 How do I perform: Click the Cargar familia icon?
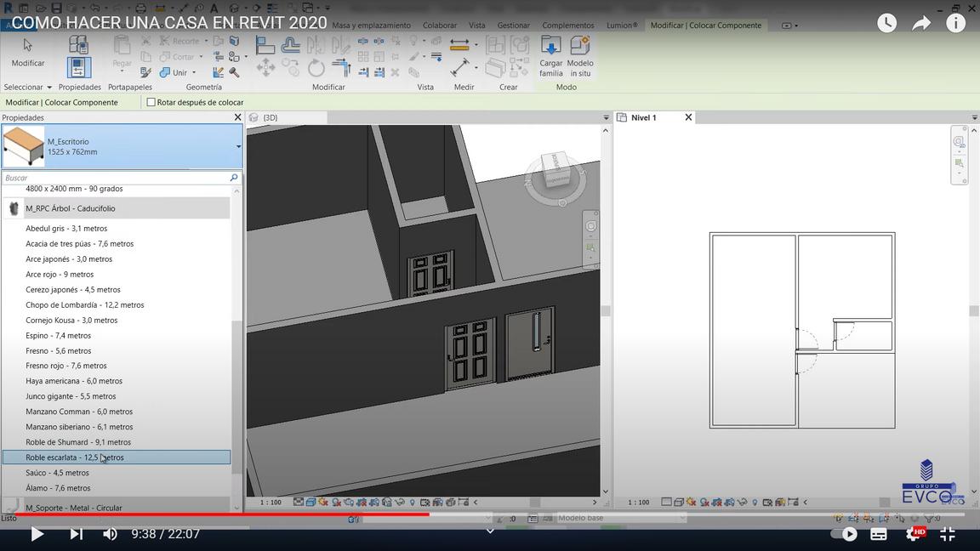point(550,56)
